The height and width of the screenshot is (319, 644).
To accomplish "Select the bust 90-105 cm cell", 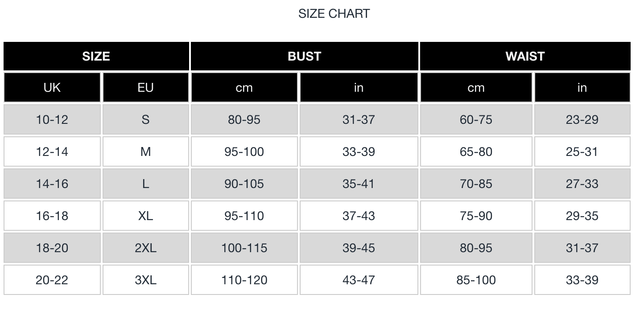I will point(244,184).
